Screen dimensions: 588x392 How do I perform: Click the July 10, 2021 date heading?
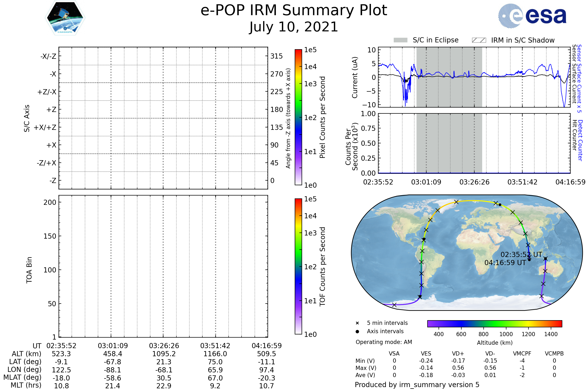point(294,27)
